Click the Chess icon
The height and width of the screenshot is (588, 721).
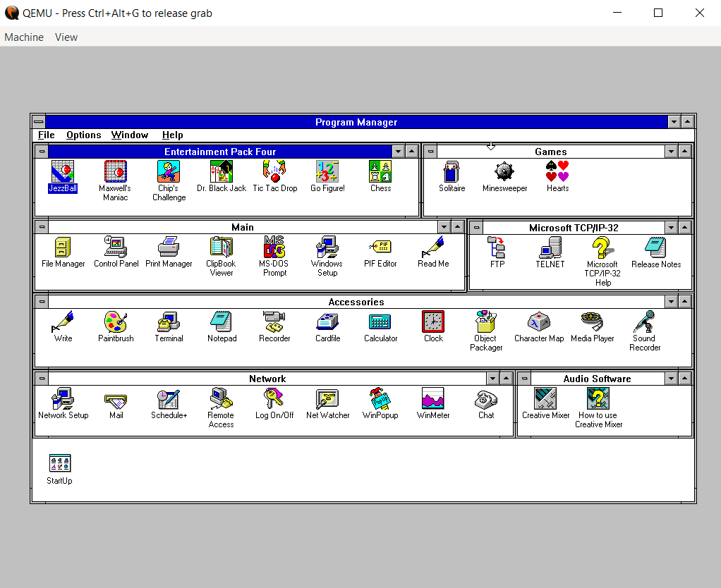tap(380, 171)
